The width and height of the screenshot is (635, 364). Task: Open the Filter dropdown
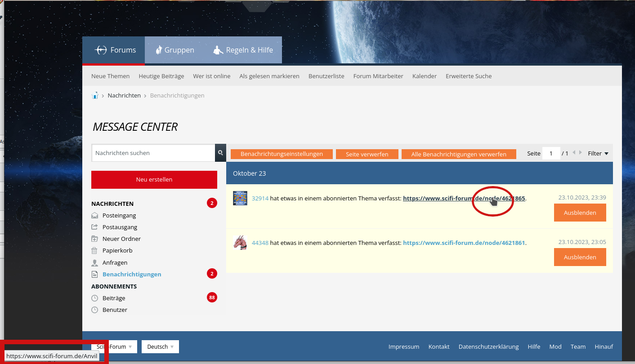click(x=598, y=153)
